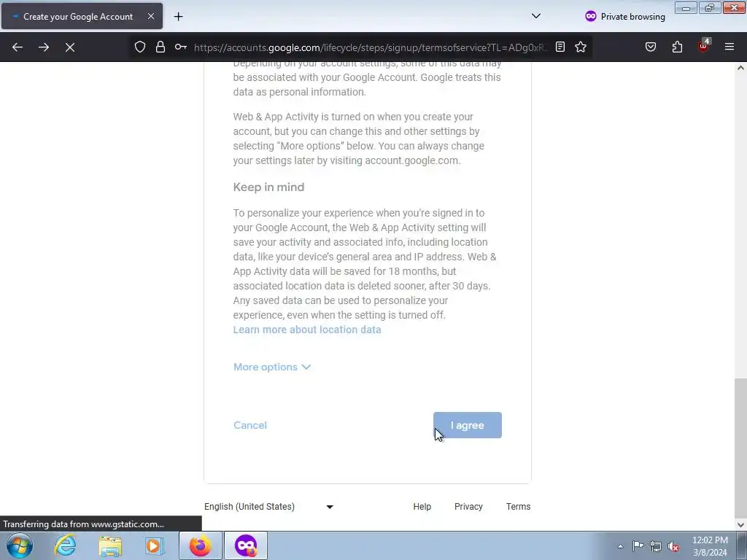This screenshot has height=560, width=747.
Task: Save page to Pocket icon
Action: [651, 47]
